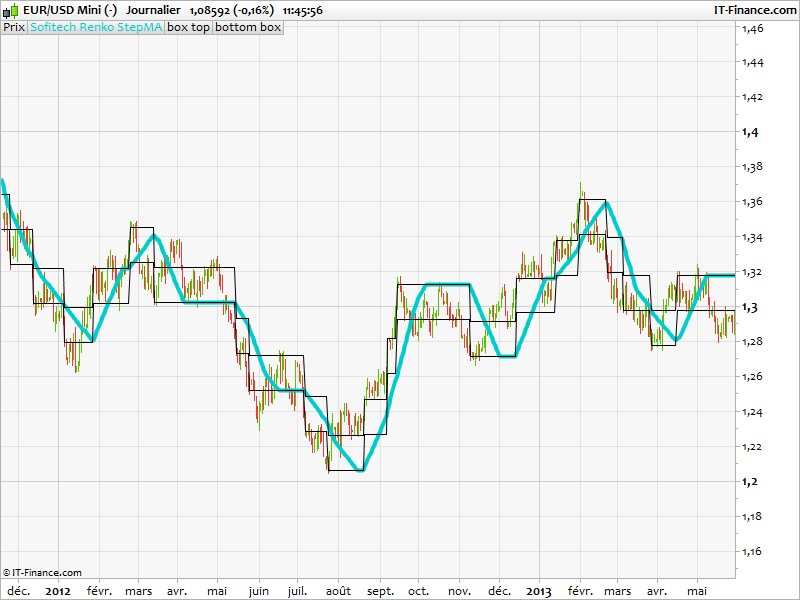
Task: Click the avr. label after 2013
Action: pos(657,591)
